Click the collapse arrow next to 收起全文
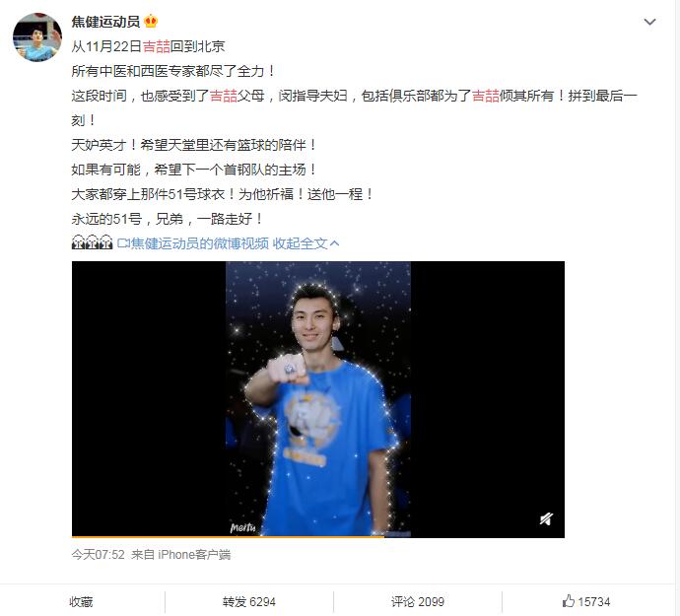 coord(334,243)
